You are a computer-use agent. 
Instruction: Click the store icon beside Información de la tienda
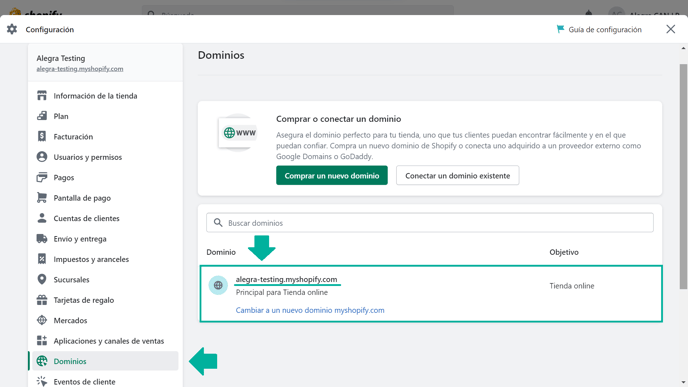point(42,96)
